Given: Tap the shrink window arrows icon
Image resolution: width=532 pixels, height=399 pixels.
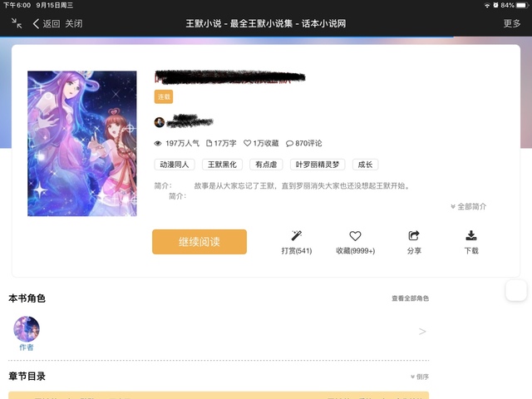Looking at the screenshot, I should click(x=17, y=23).
